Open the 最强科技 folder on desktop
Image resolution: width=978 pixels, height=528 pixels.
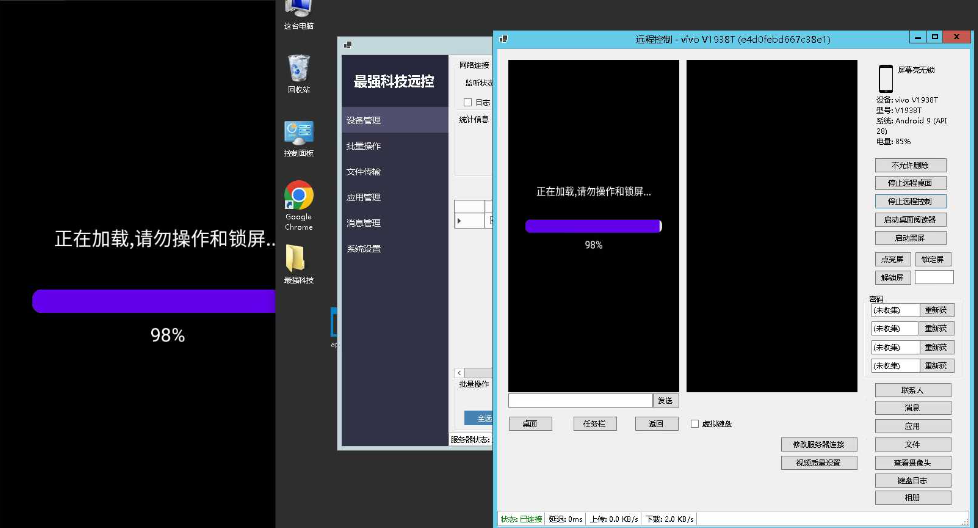[x=299, y=264]
